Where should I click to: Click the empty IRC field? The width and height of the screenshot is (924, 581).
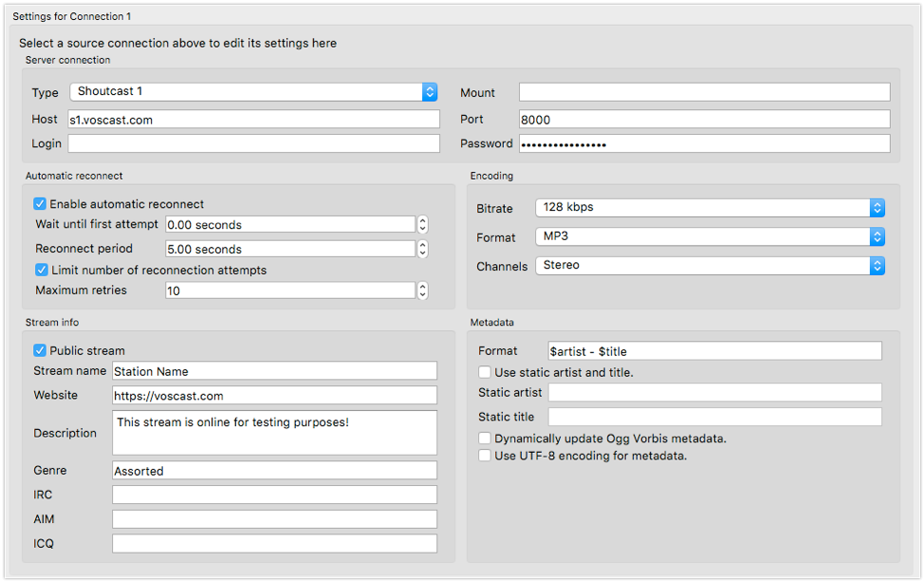(274, 495)
